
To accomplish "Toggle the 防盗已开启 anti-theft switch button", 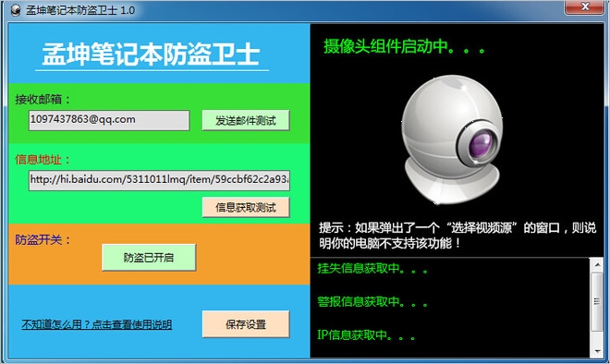I will pos(149,258).
